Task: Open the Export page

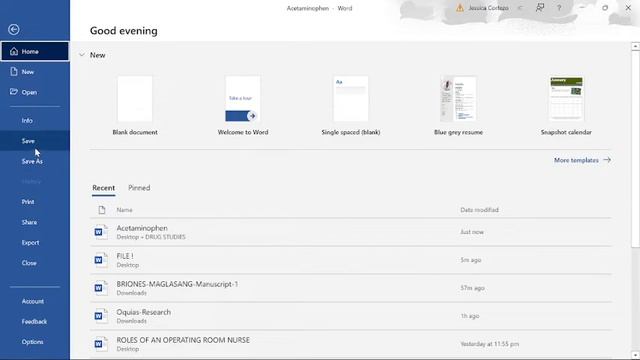Action: pyautogui.click(x=35, y=243)
